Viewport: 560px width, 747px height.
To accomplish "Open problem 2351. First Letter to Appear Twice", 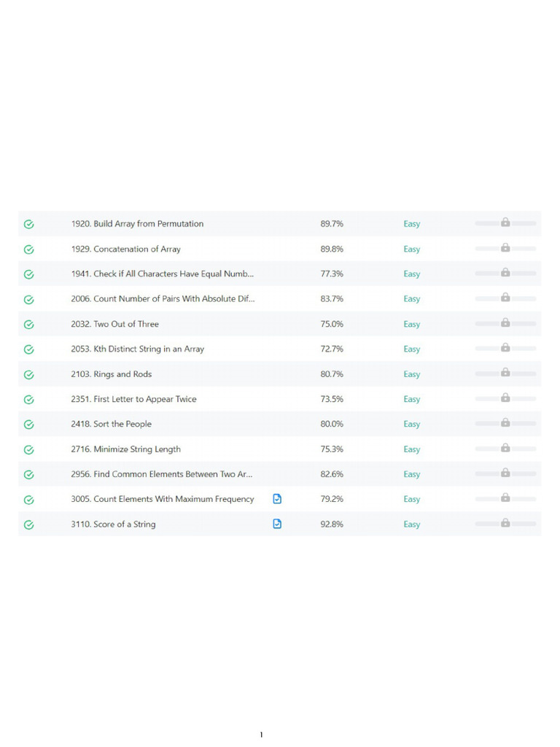I will coord(134,399).
